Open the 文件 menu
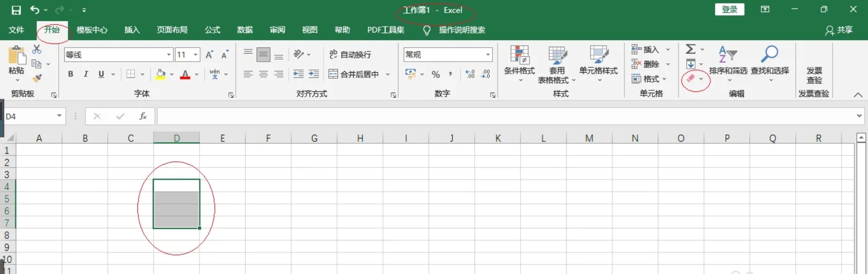The width and height of the screenshot is (868, 274). click(16, 30)
